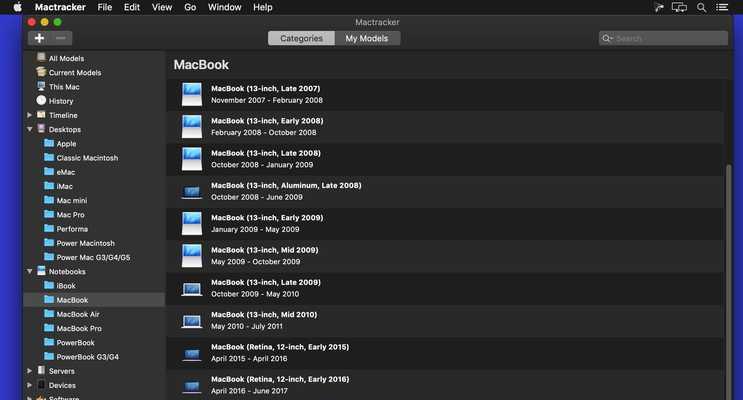Open the Edit menu

point(132,7)
